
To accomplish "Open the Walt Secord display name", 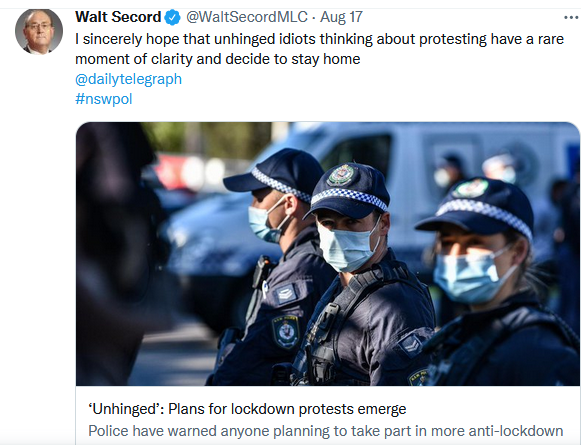I will coord(118,17).
